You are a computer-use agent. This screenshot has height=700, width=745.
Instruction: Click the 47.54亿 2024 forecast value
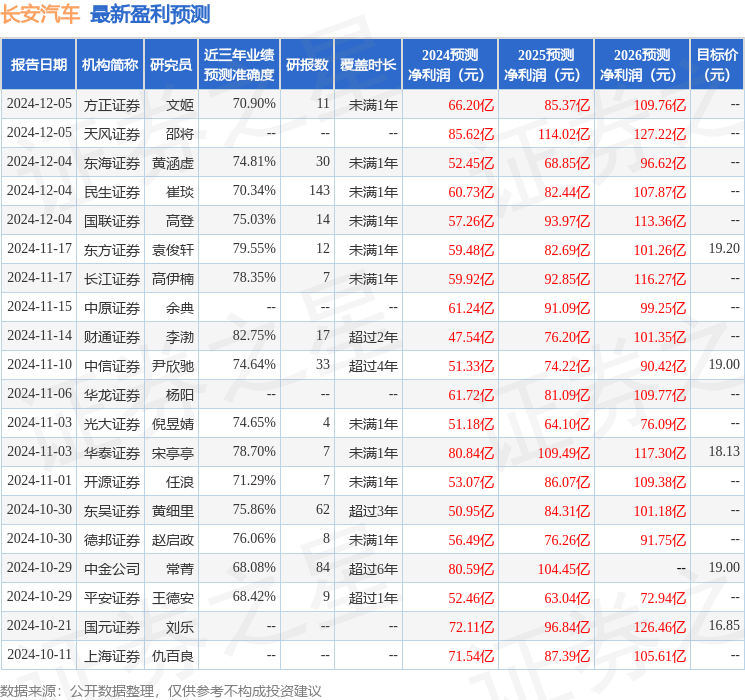[471, 337]
